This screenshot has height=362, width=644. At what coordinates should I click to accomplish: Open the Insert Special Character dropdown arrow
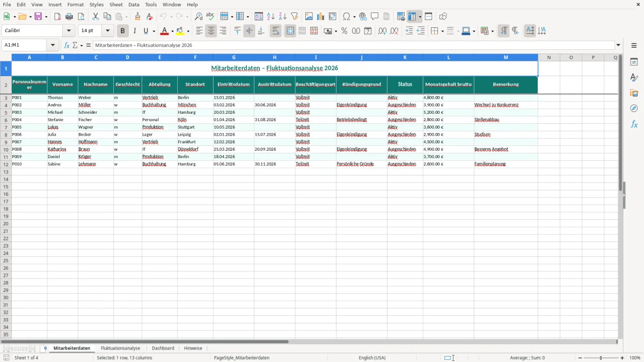(354, 17)
